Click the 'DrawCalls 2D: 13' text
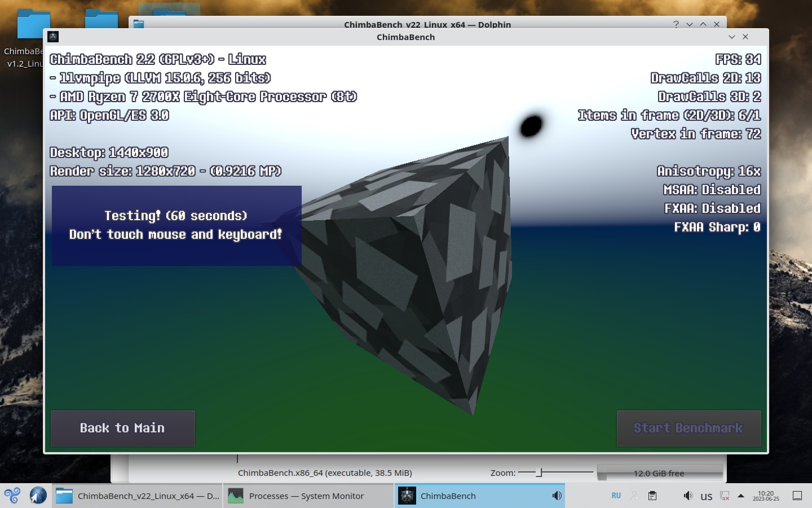The image size is (812, 508). 706,78
